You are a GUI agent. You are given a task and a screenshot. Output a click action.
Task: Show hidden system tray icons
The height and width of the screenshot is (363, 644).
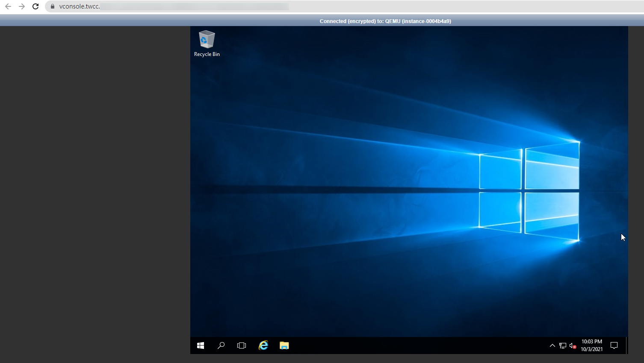click(x=552, y=345)
